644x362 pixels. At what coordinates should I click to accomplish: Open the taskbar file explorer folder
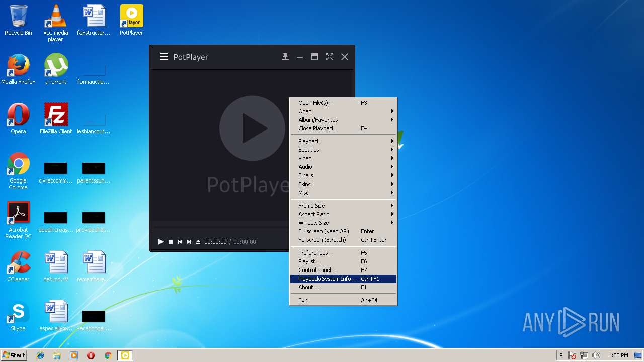57,355
